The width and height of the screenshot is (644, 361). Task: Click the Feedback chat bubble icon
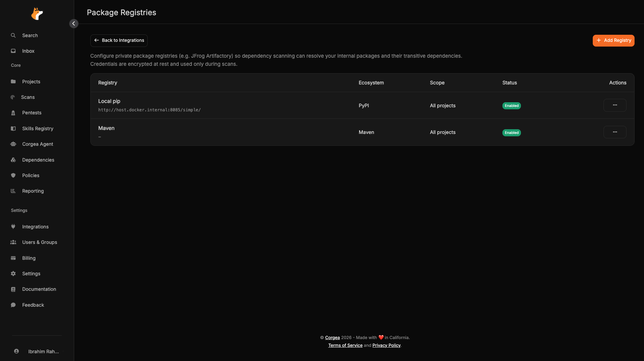pos(13,305)
